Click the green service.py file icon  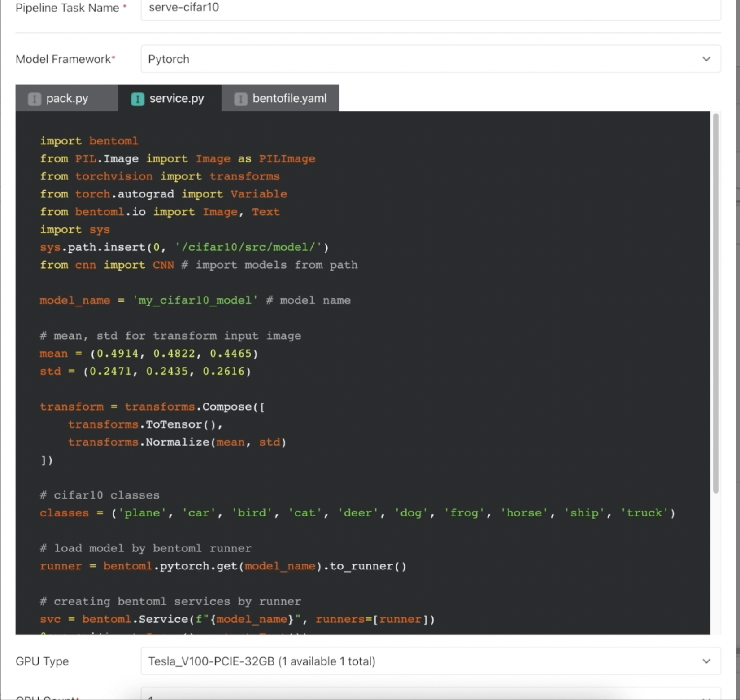click(138, 99)
